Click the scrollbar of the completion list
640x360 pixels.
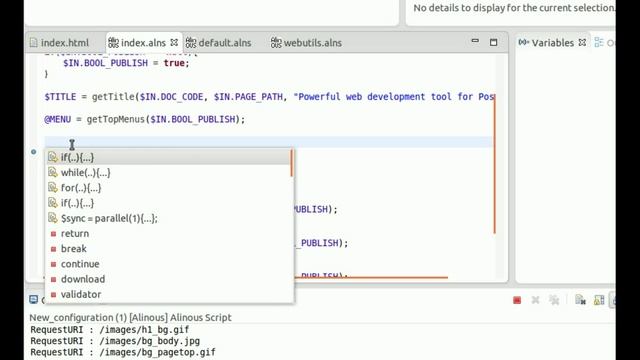click(x=291, y=163)
